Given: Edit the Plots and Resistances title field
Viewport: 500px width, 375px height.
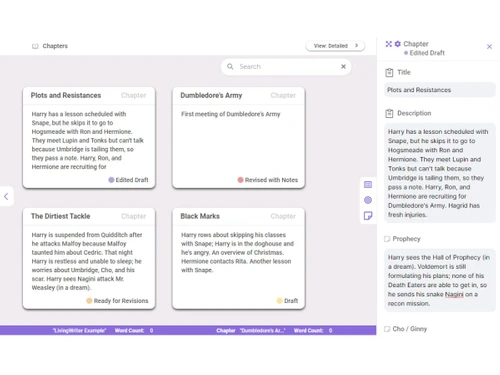Looking at the screenshot, I should pyautogui.click(x=440, y=90).
